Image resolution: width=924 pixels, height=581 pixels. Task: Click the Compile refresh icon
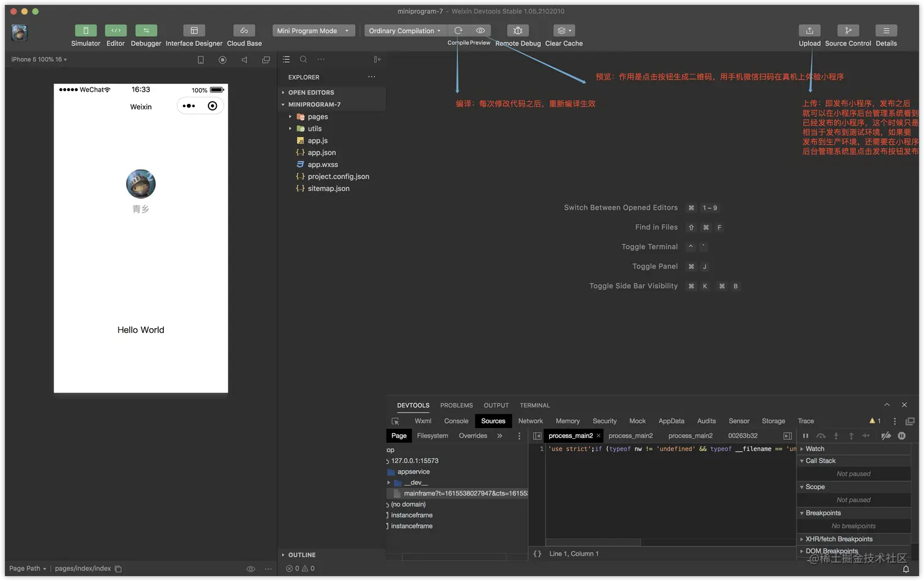[458, 31]
